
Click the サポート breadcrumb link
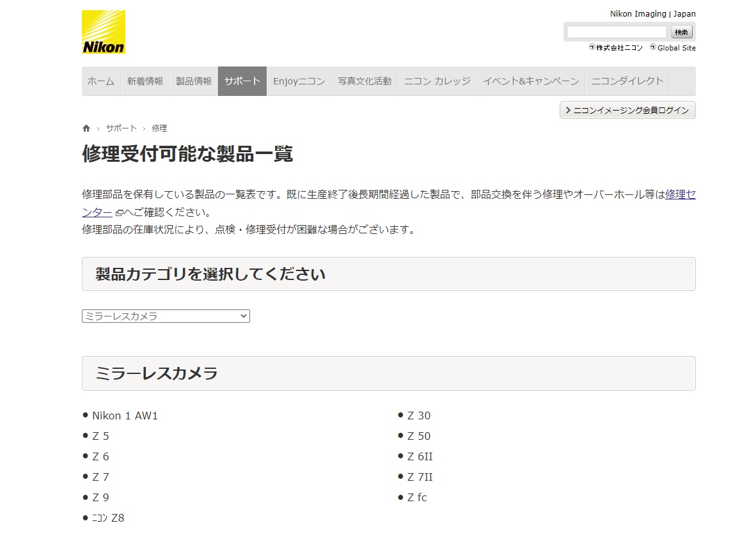[122, 128]
